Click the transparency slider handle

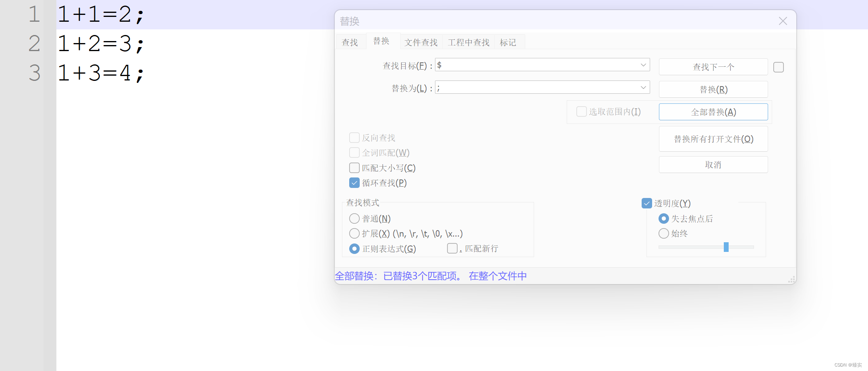726,247
